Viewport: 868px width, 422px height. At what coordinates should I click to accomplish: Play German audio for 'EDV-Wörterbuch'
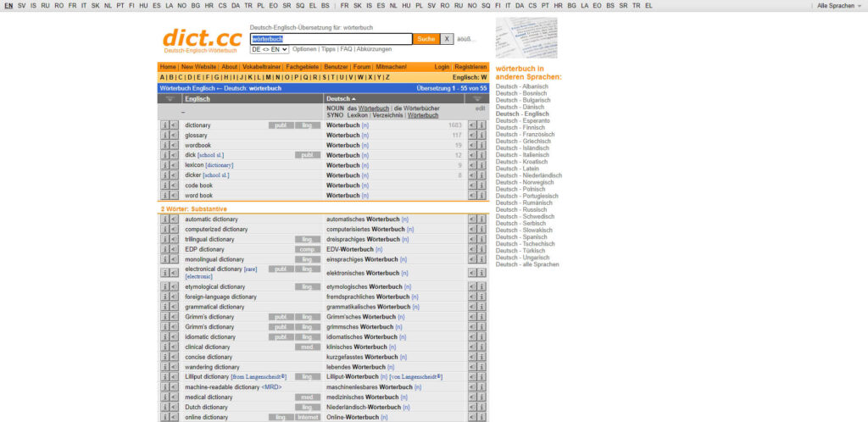472,249
